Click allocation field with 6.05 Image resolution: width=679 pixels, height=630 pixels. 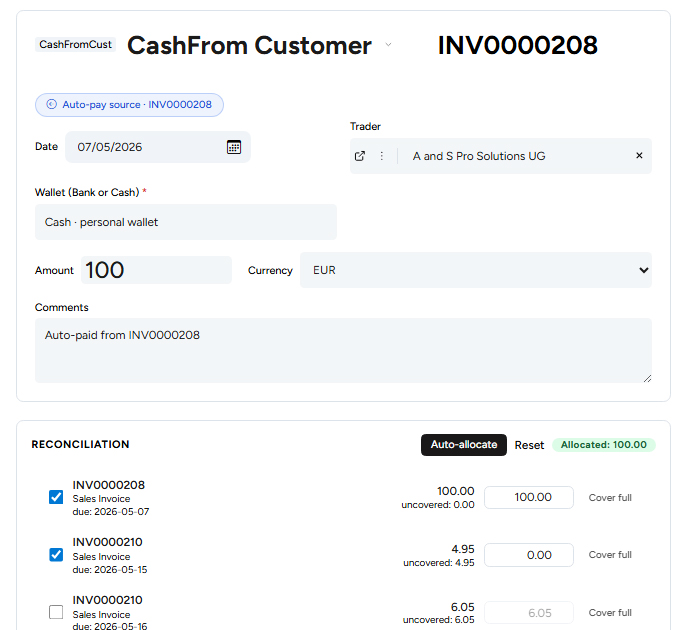529,613
